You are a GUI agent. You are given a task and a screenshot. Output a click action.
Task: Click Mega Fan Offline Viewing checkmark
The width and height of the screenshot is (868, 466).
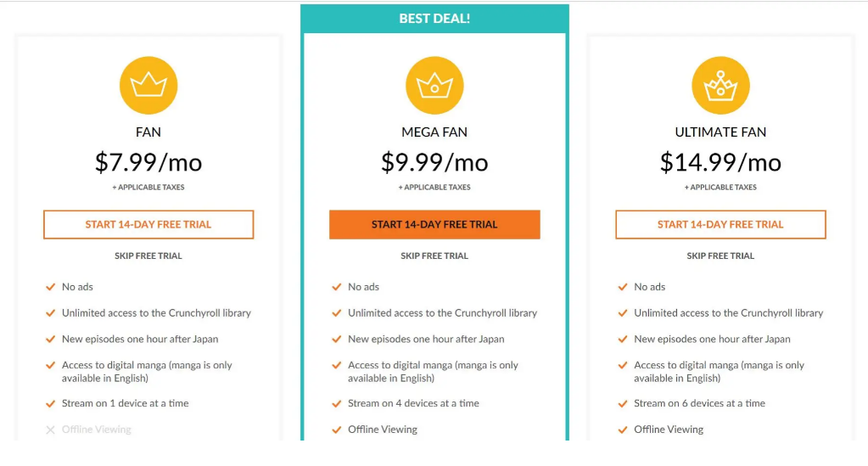337,430
